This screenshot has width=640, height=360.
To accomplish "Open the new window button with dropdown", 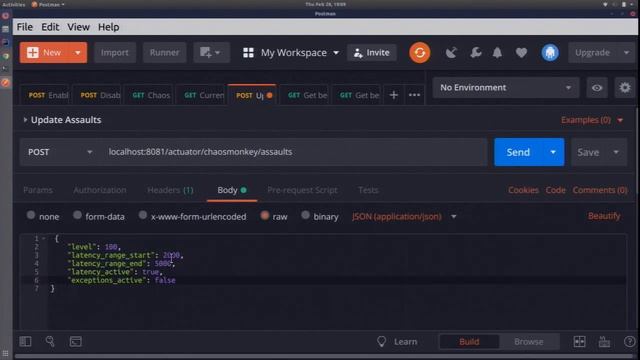I will pos(210,53).
